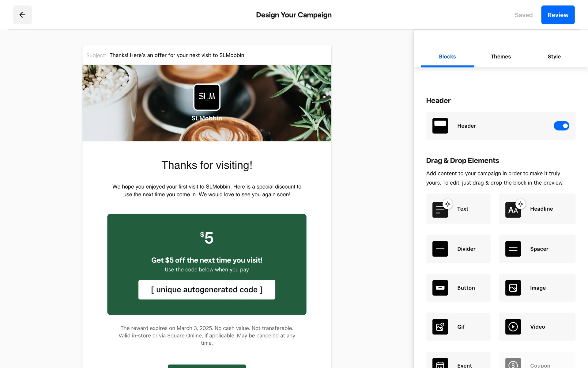Choose the Video block icon

(x=513, y=327)
